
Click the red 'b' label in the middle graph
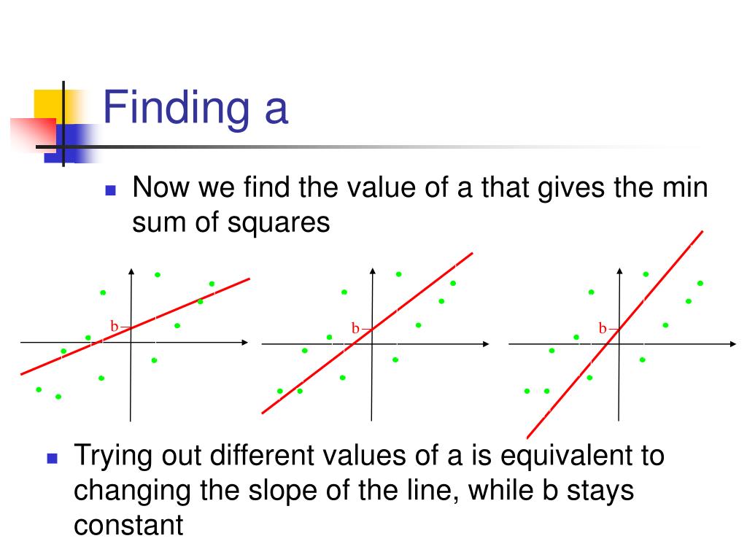point(355,328)
